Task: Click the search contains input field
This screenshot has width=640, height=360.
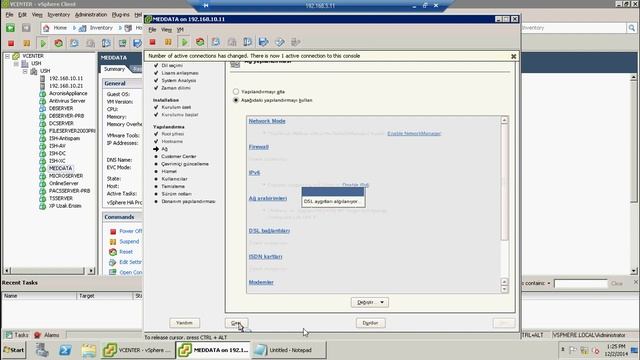Action: (580, 283)
